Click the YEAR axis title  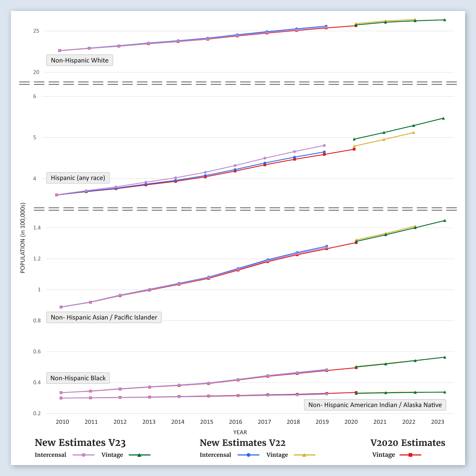click(240, 432)
